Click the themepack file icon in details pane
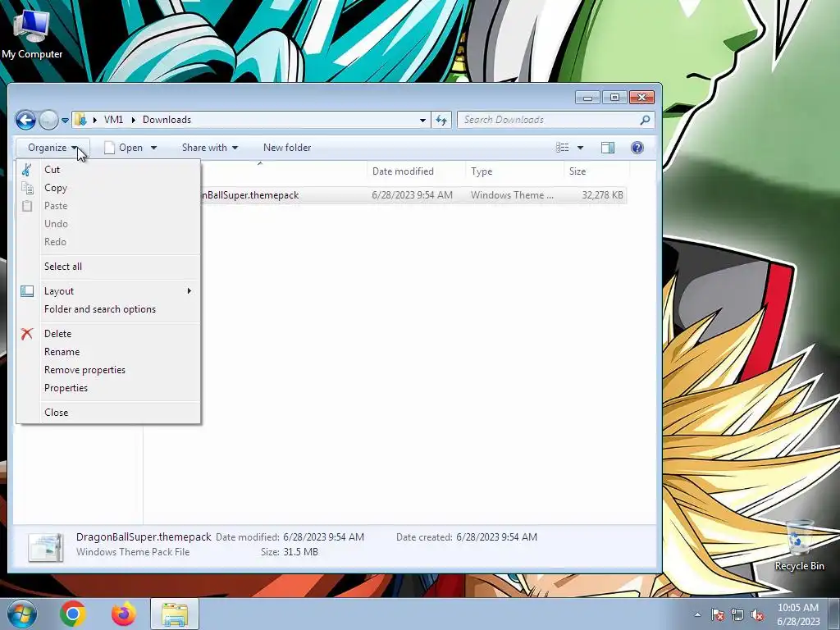 point(46,546)
